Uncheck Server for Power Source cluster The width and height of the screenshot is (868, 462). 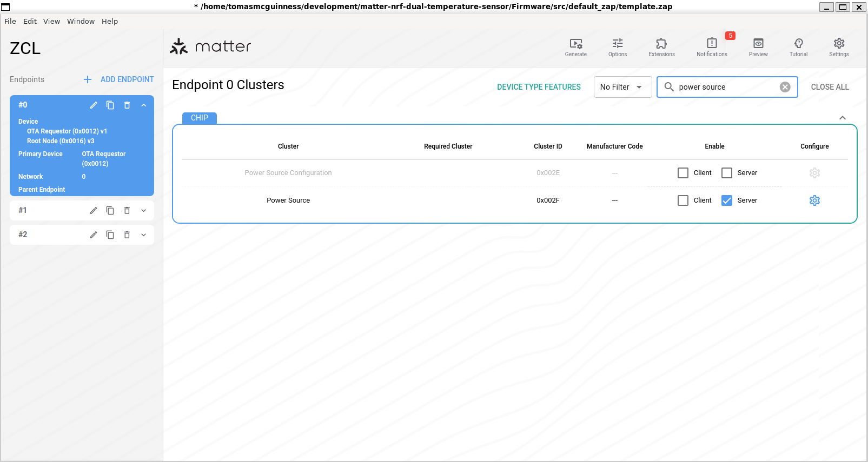pyautogui.click(x=727, y=200)
